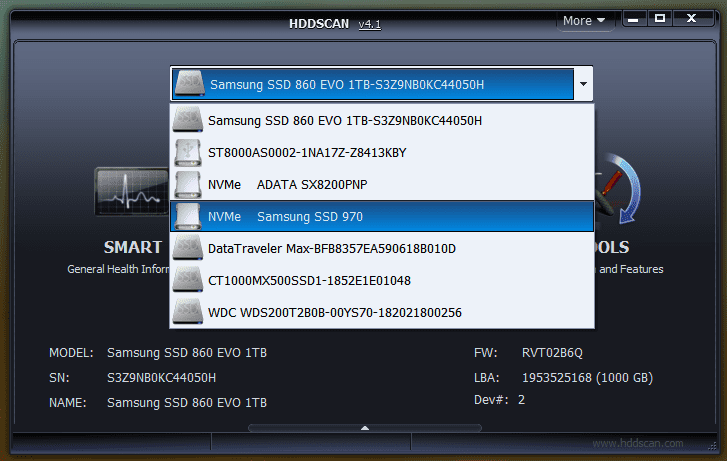Image resolution: width=727 pixels, height=461 pixels.
Task: Click the model value Samsung SSD 860 EVO 1TB
Action: (187, 353)
